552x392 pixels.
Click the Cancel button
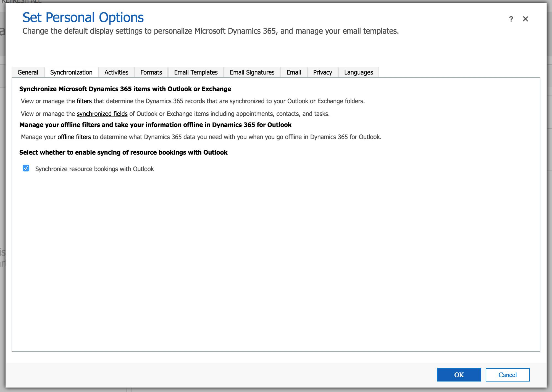coord(508,375)
